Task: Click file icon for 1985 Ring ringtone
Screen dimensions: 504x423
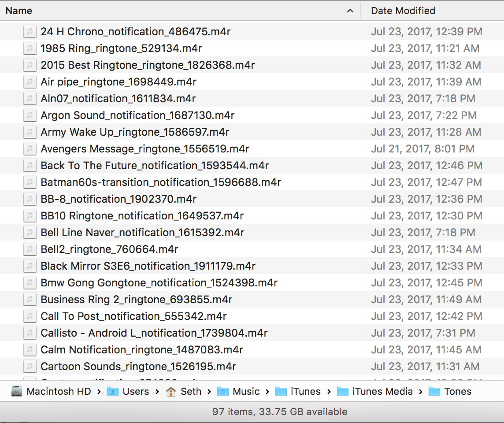Action: (x=30, y=48)
